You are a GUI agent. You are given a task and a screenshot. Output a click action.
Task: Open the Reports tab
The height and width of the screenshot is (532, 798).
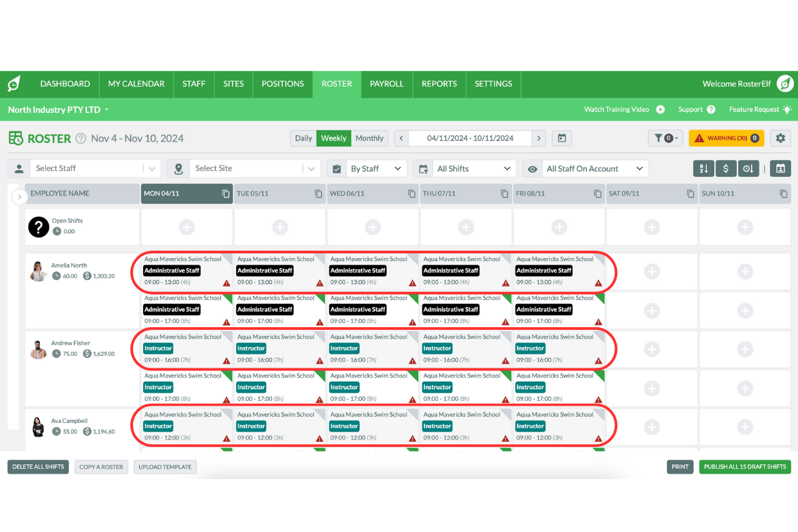click(x=440, y=84)
